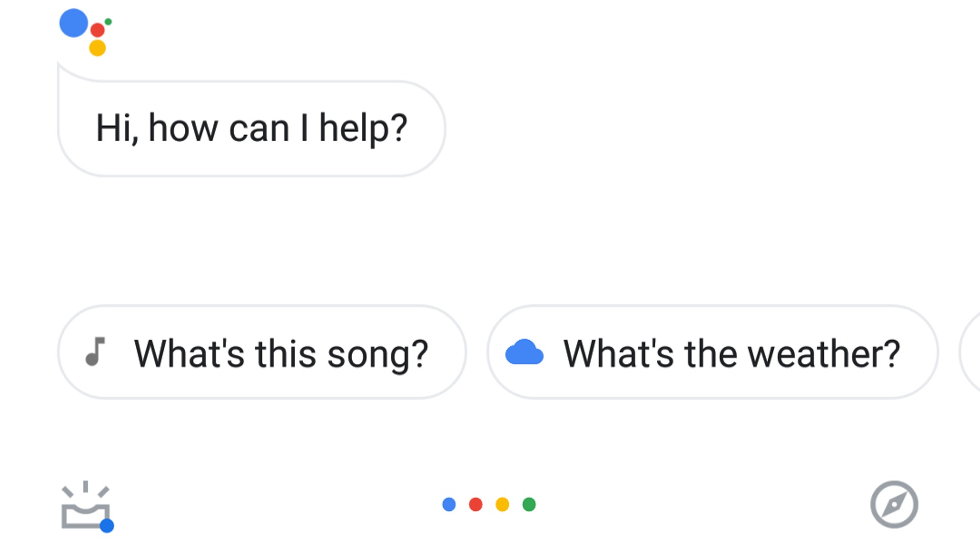Image resolution: width=980 pixels, height=551 pixels.
Task: Tap the blue dot in listening indicator
Action: [449, 505]
